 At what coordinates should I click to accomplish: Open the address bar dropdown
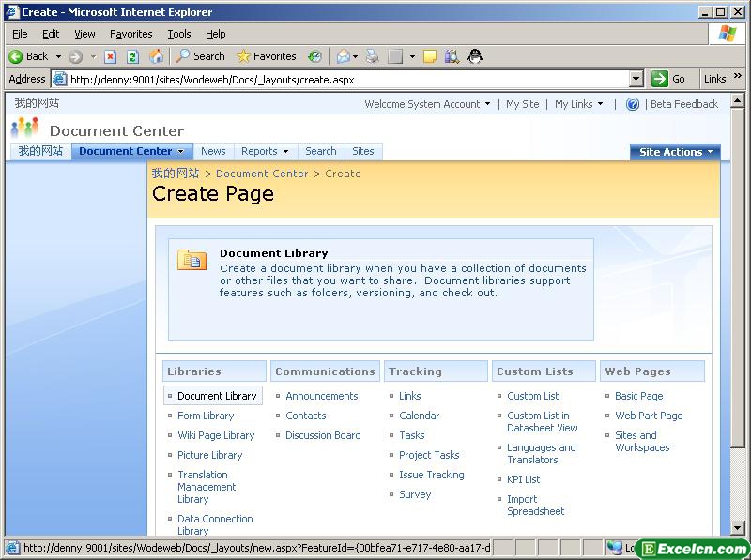[636, 79]
